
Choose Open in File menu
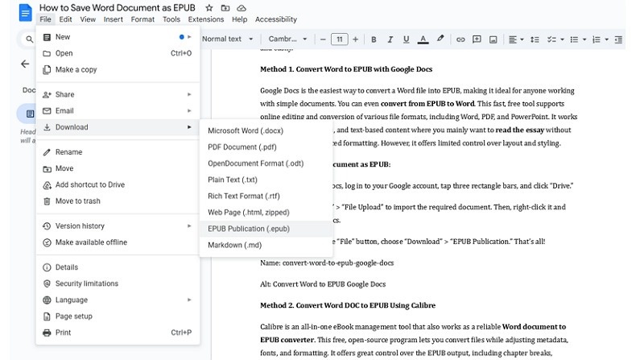(118, 53)
